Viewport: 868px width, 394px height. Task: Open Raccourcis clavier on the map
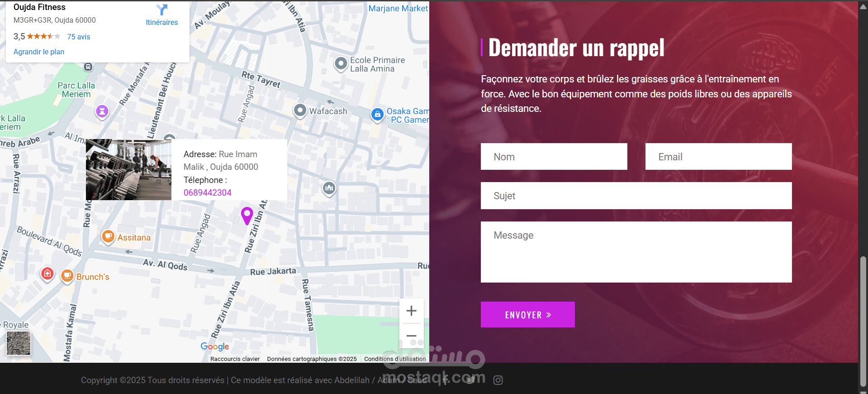pyautogui.click(x=235, y=359)
